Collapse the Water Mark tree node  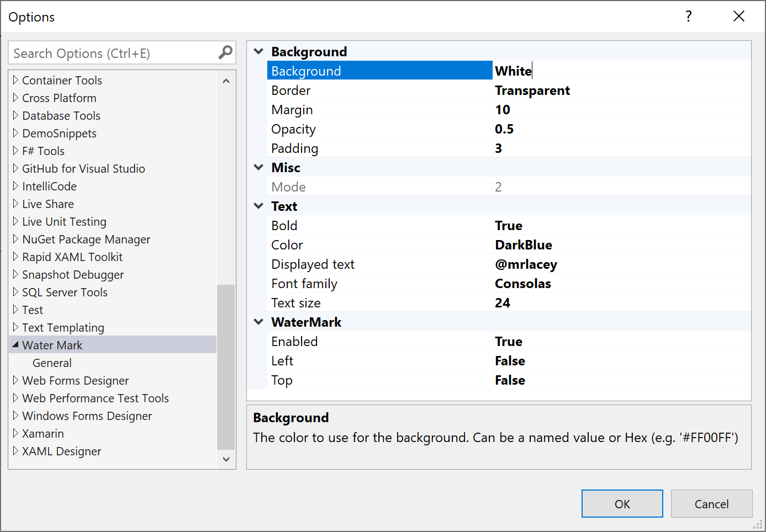15,344
